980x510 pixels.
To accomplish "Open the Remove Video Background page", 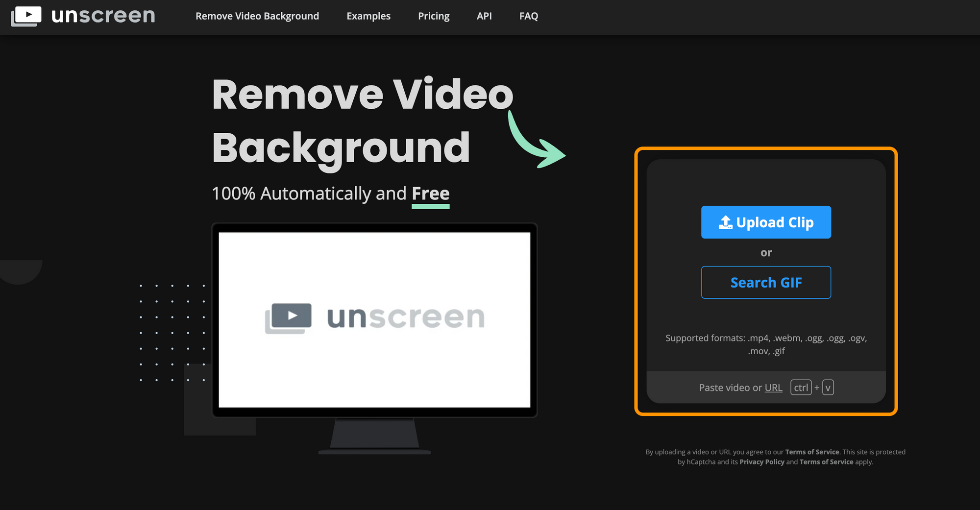I will coord(257,16).
